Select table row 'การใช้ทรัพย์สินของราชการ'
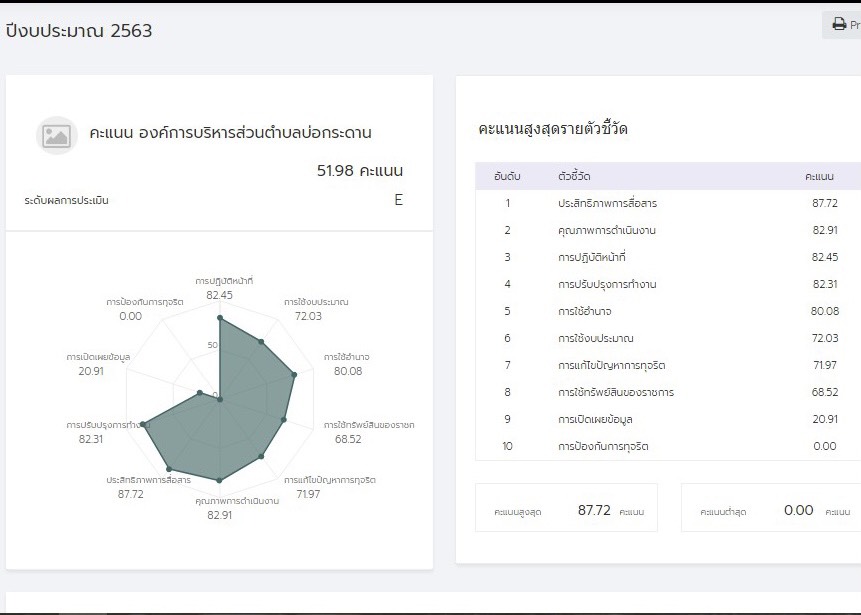861x615 pixels. (x=668, y=392)
